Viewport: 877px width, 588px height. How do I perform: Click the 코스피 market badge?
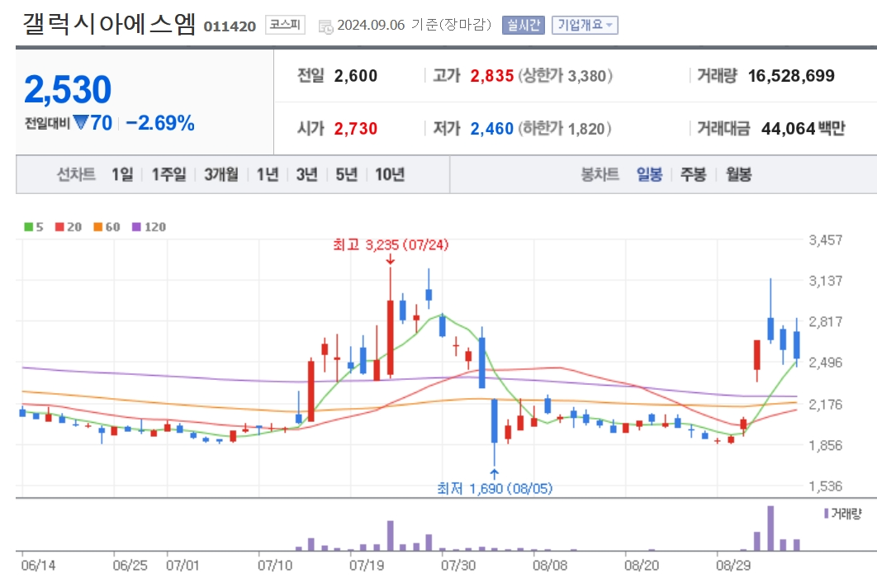tap(285, 25)
